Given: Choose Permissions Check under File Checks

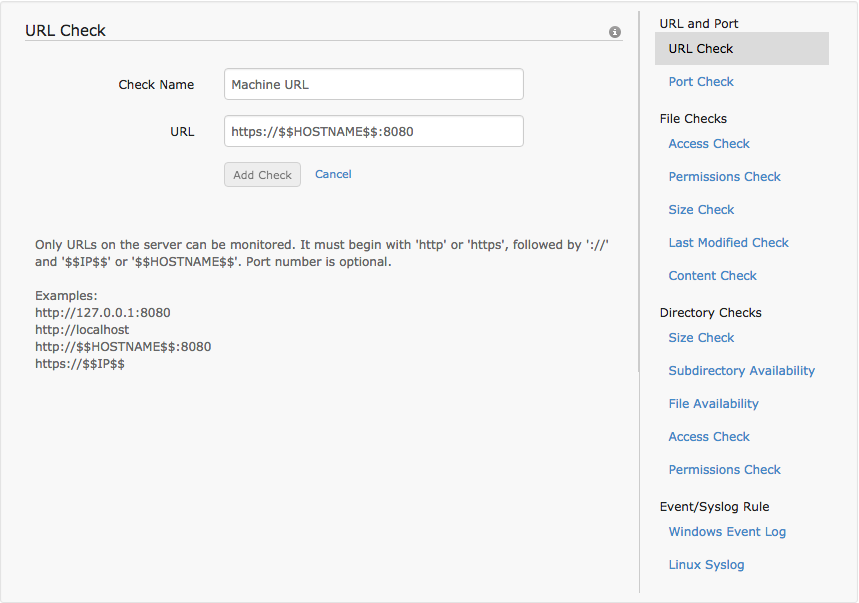Looking at the screenshot, I should pos(724,177).
